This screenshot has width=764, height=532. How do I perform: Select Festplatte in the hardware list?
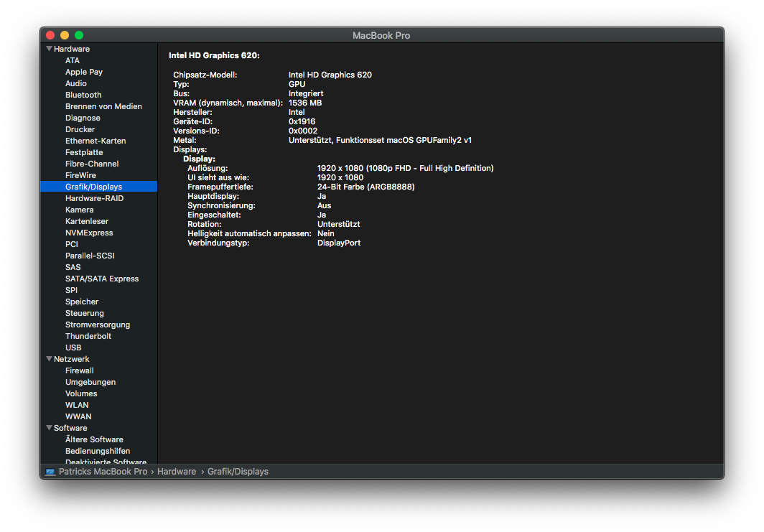[x=83, y=152]
